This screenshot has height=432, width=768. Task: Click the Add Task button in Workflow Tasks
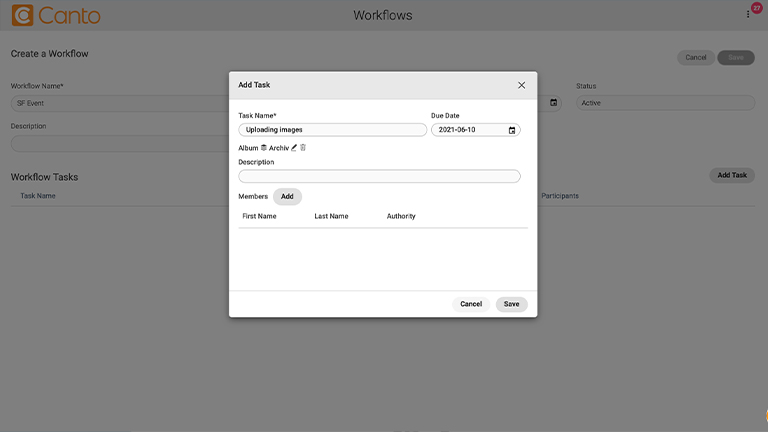click(732, 175)
